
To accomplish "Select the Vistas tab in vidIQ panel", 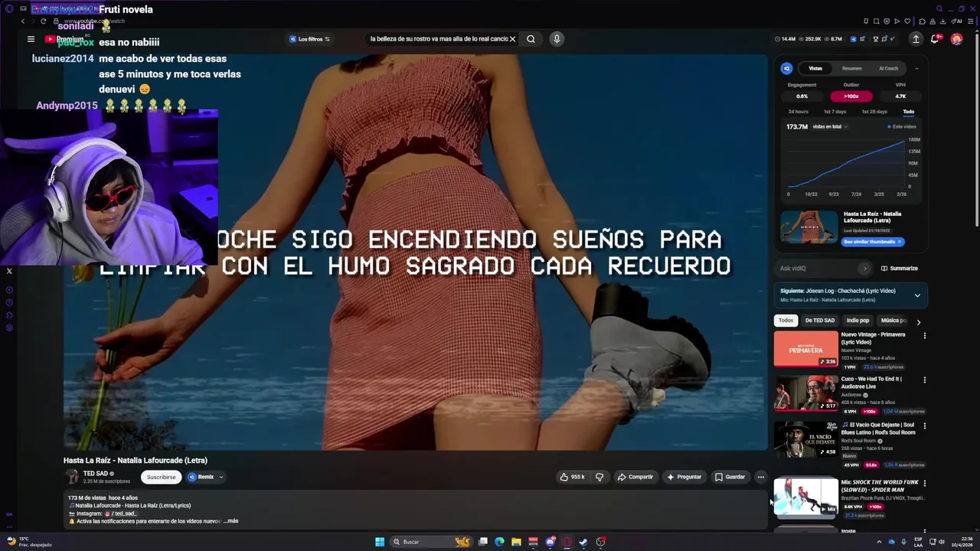I will (x=816, y=68).
